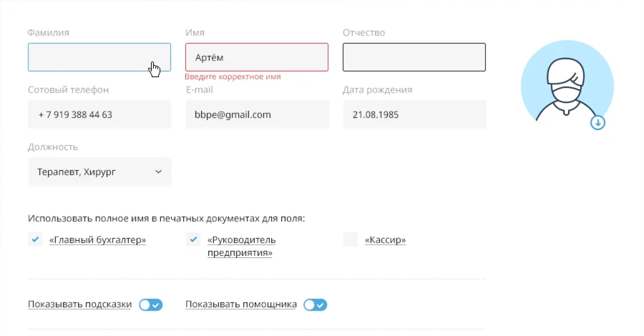The width and height of the screenshot is (644, 336).
Task: Check the «Кассир» checkbox
Action: click(x=350, y=239)
